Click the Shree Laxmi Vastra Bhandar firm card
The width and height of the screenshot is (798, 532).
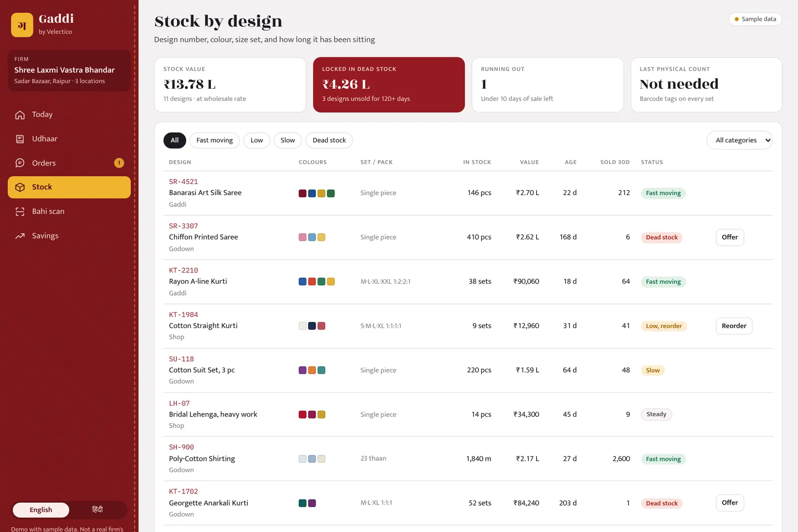click(69, 70)
